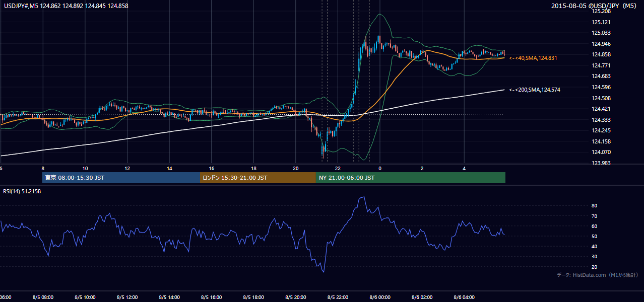Viewport: 644px width, 302px height.
Task: Click price axis value 125.208
Action: [601, 11]
